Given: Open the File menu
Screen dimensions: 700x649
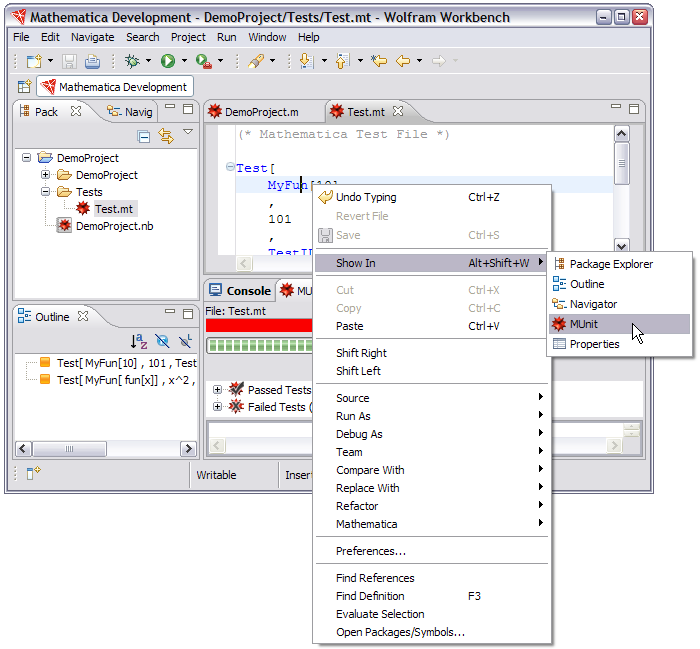Looking at the screenshot, I should point(21,37).
